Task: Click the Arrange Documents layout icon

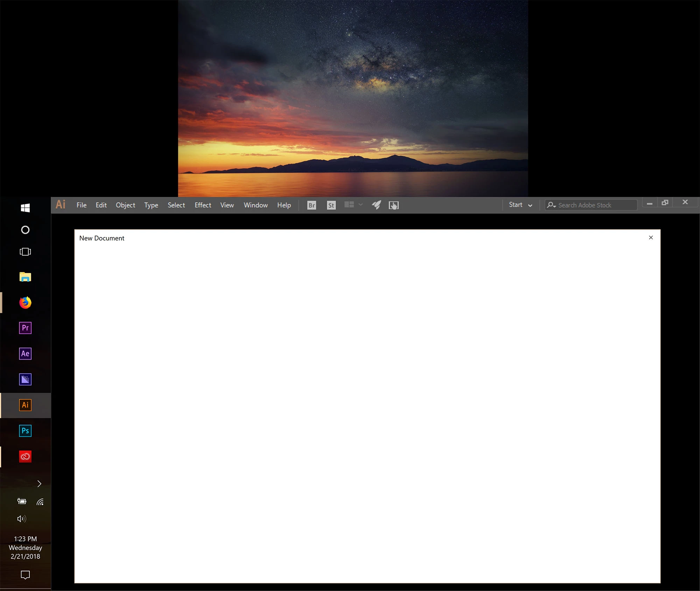Action: (x=349, y=204)
